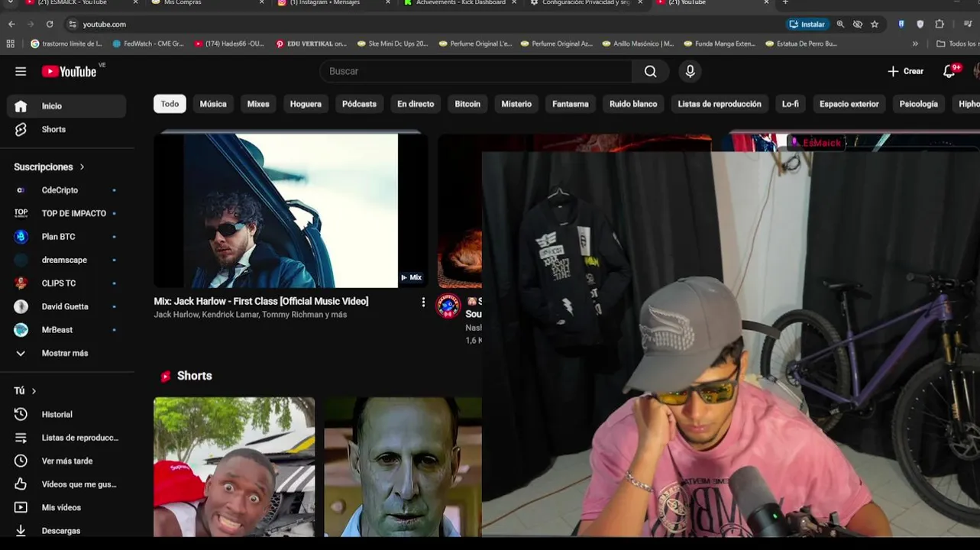Open the Jack Harlow mix options menu

coord(423,302)
